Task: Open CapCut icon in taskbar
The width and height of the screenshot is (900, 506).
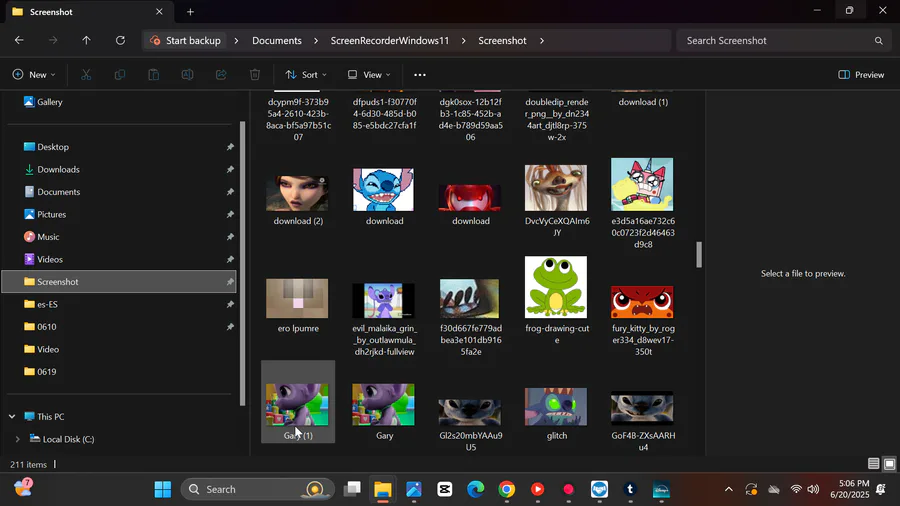Action: [444, 489]
